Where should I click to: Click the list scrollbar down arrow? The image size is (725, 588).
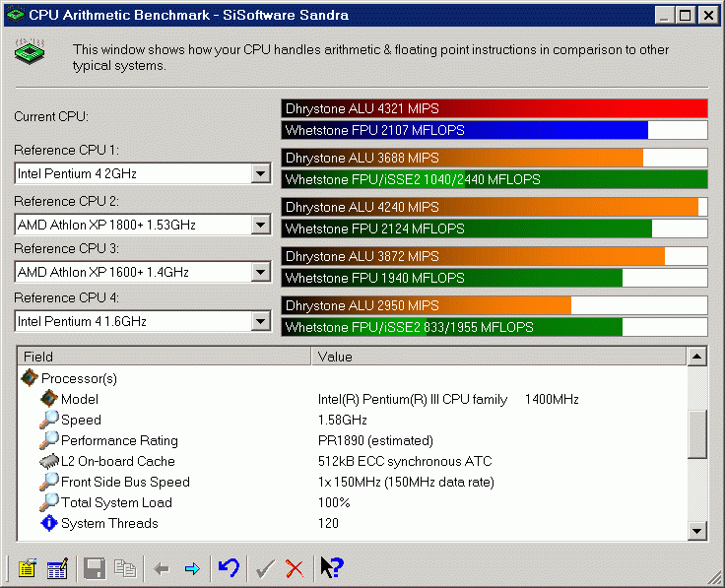pos(697,531)
